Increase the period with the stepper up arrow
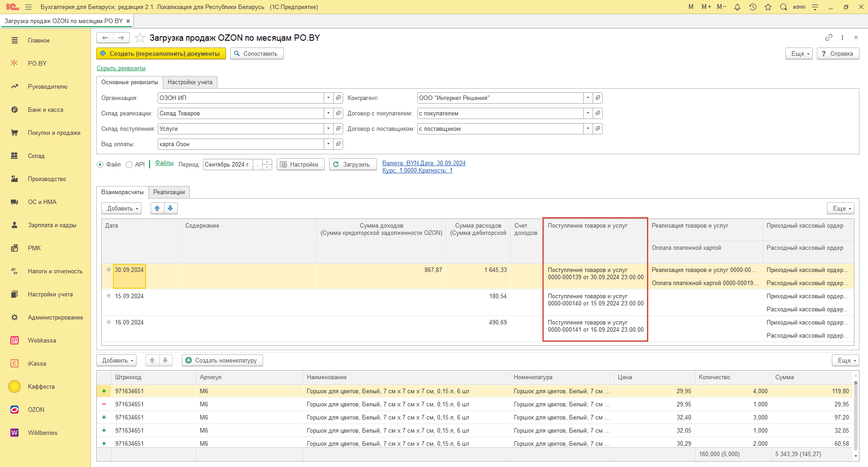The height and width of the screenshot is (467, 868). [x=267, y=162]
